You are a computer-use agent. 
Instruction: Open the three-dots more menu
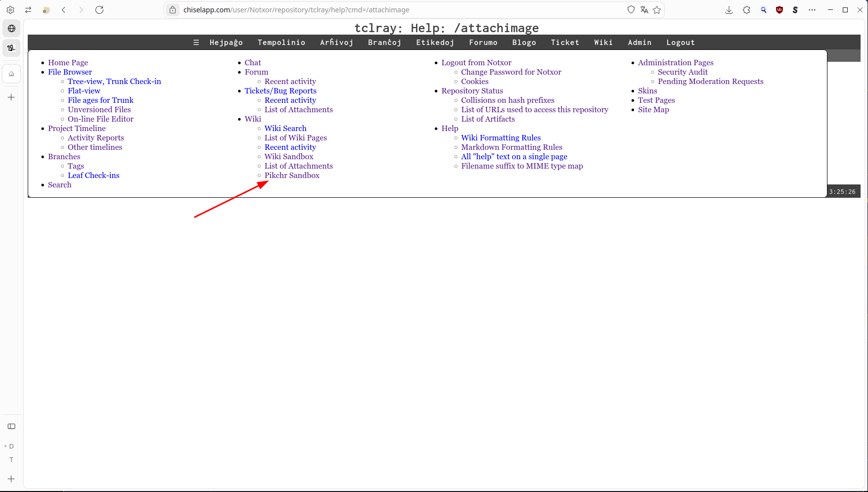point(812,10)
